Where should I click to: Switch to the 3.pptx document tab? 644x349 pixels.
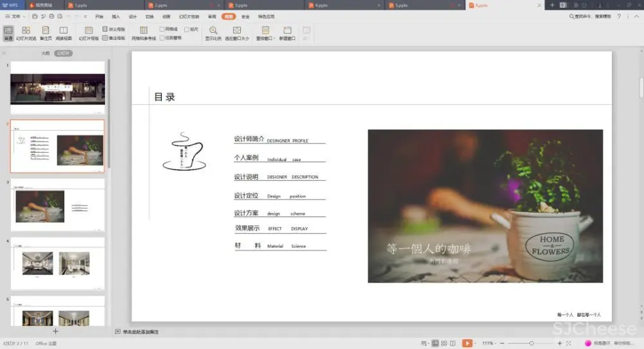point(265,5)
